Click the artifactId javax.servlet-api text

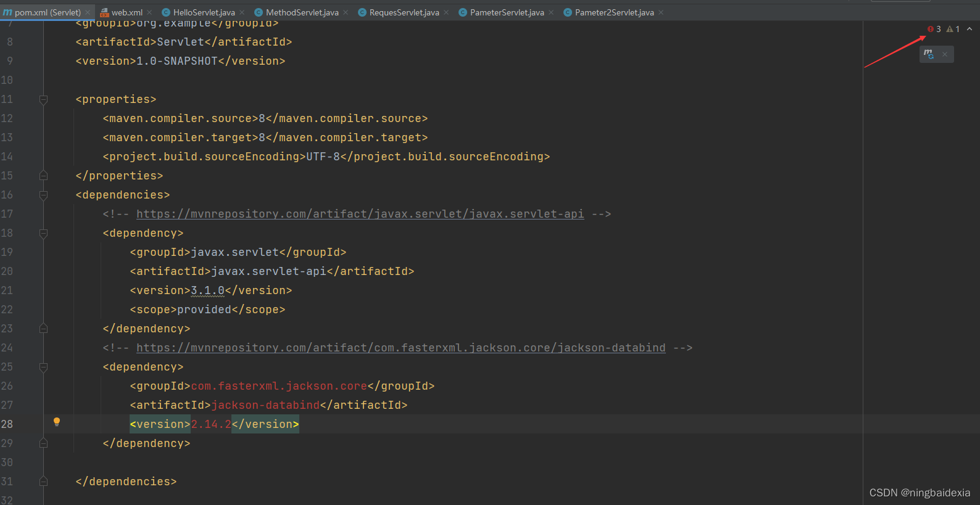[x=269, y=271]
